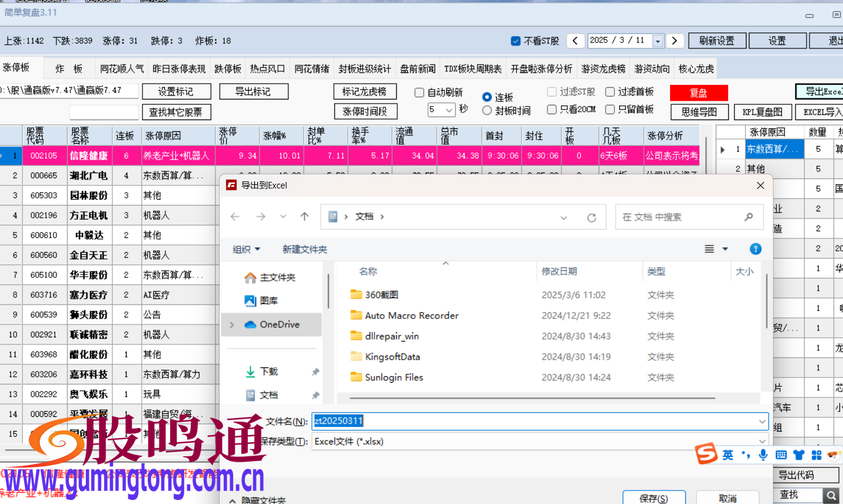Open the 保存类型 file format dropdown

click(762, 441)
